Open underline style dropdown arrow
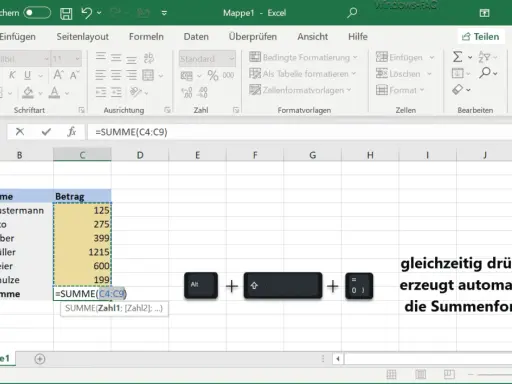 (x=40, y=76)
